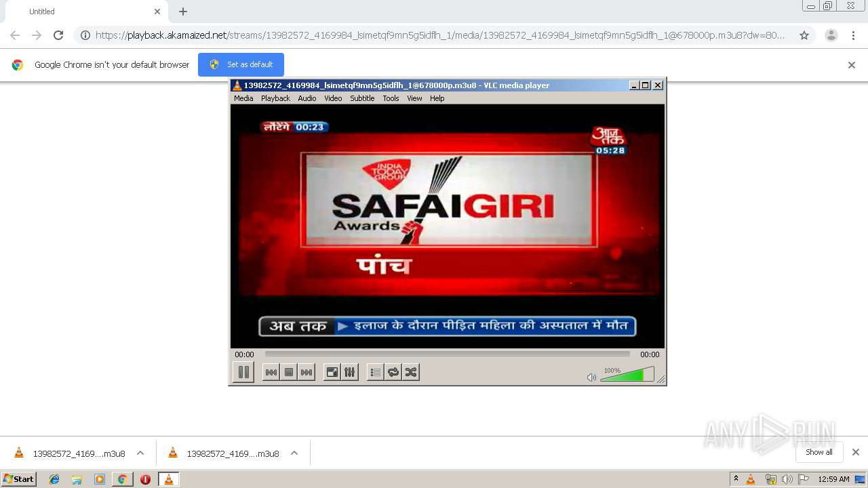Switch to VLC taskbar button
Viewport: 868px width, 488px height.
(168, 479)
